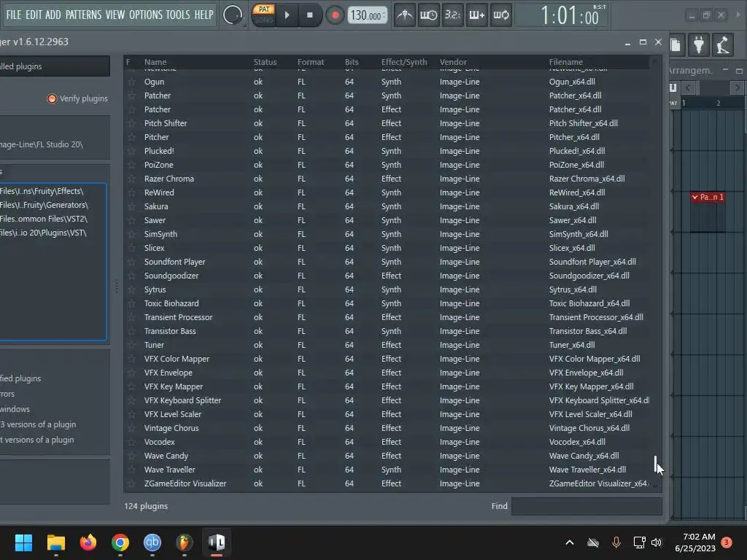Viewport: 747px width, 560px height.
Task: Open the VIEW menu
Action: tap(115, 15)
